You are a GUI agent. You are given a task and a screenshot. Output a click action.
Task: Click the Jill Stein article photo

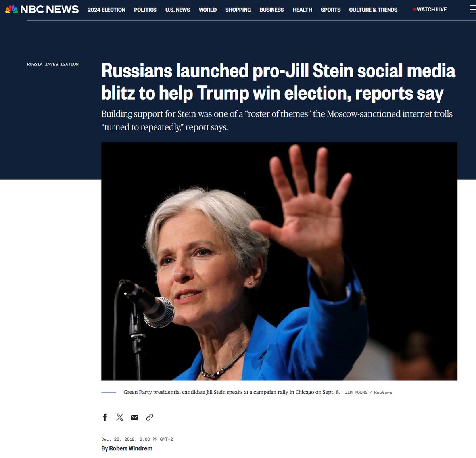click(279, 261)
